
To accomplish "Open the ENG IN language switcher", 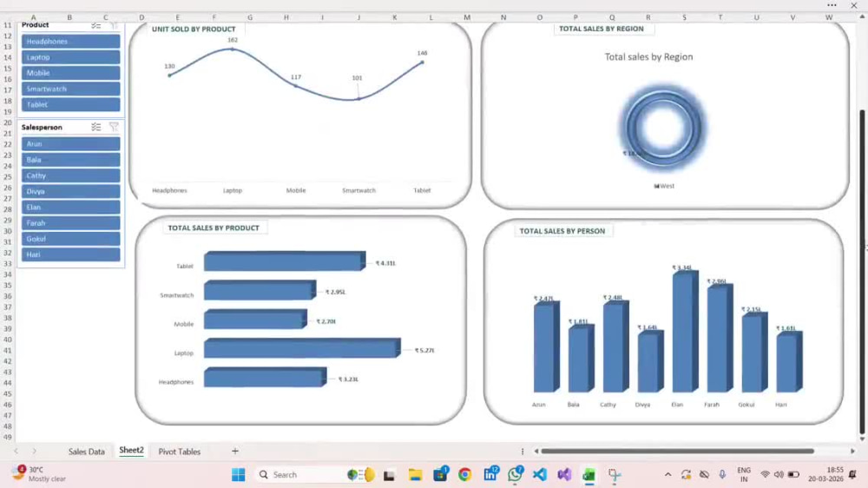I will coord(744,475).
